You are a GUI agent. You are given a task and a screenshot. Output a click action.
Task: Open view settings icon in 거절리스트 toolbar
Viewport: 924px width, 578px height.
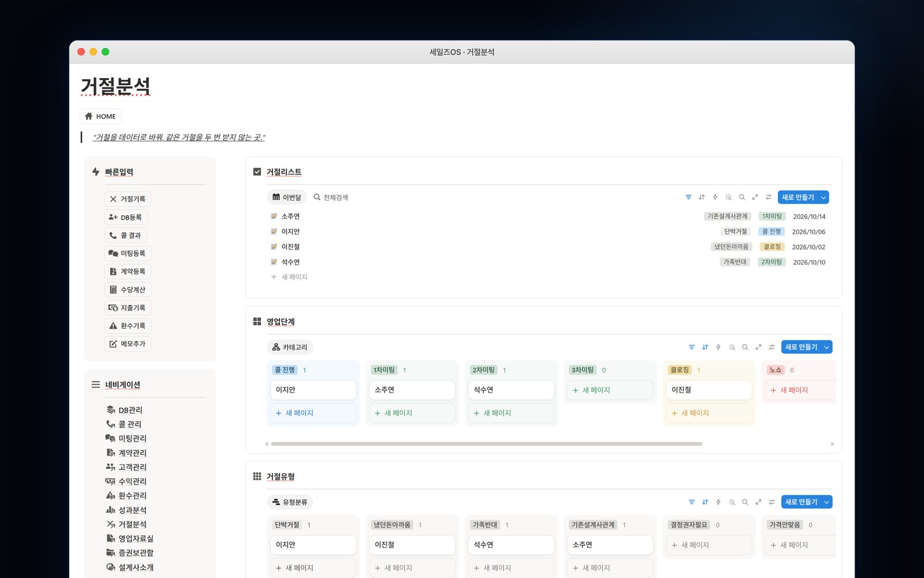tap(768, 197)
